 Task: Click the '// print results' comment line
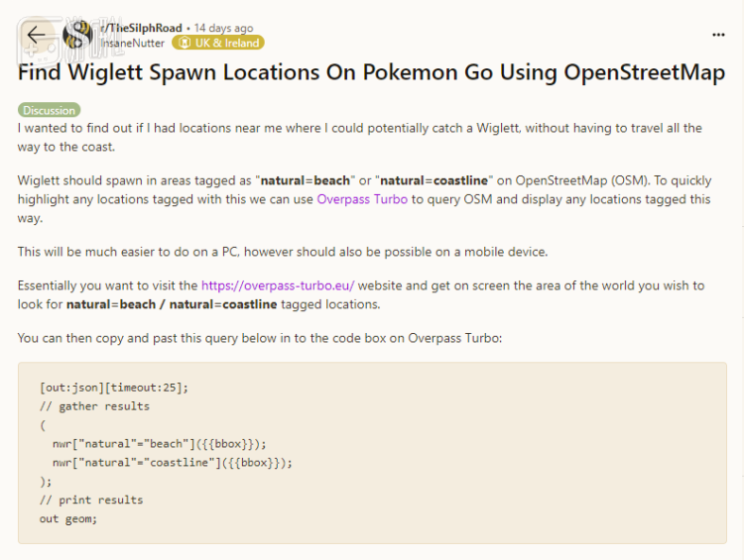point(91,500)
